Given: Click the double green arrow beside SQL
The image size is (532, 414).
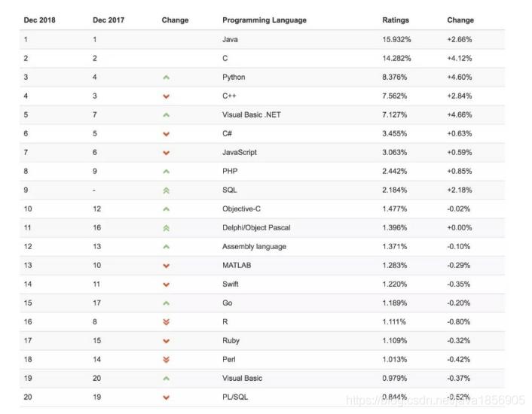Looking at the screenshot, I should pos(166,190).
